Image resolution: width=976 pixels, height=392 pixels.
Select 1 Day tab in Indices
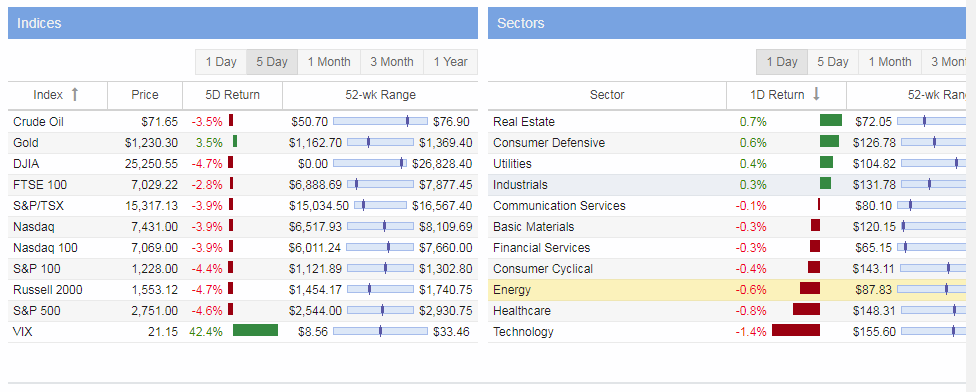[221, 62]
